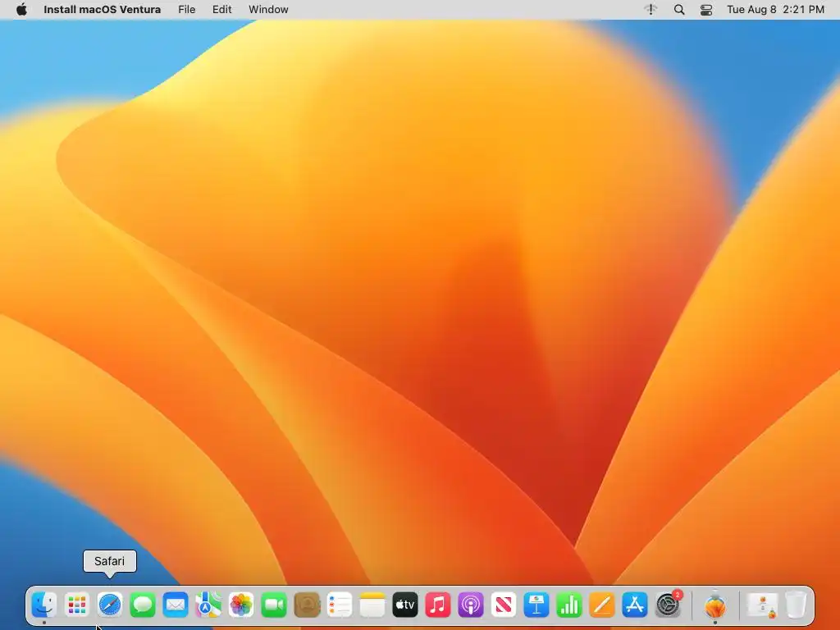
Task: Click the Install macOS Ventura Dock icon
Action: tap(715, 605)
